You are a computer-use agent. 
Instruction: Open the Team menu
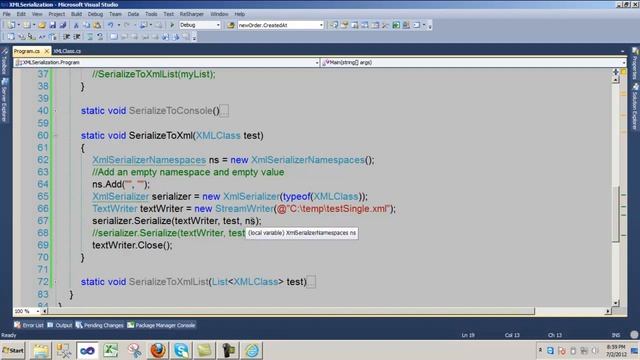click(115, 14)
